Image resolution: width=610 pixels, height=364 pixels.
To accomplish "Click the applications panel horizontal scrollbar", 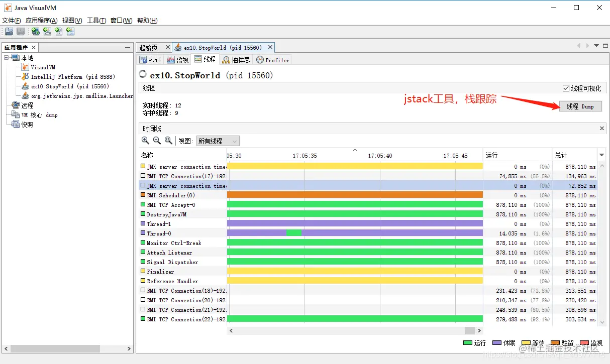I will (67, 348).
